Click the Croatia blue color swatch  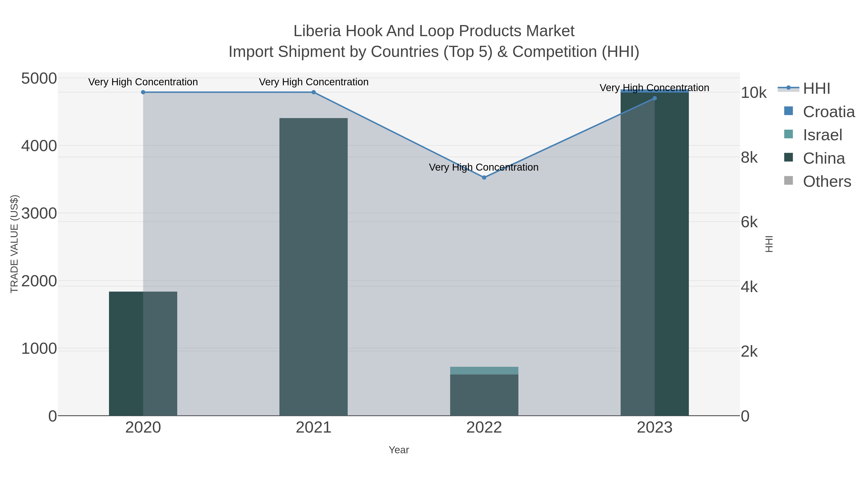[x=788, y=111]
